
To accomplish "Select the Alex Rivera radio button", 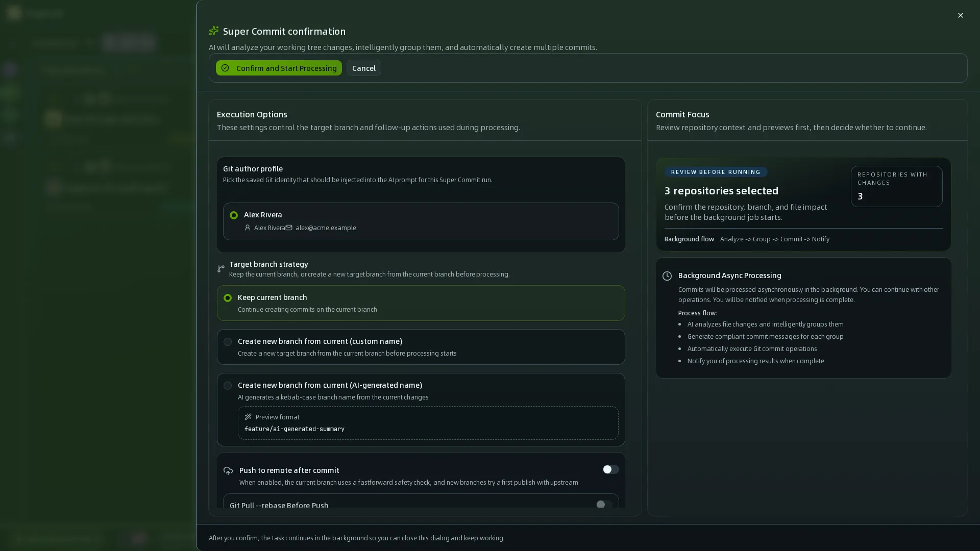I will pyautogui.click(x=234, y=215).
